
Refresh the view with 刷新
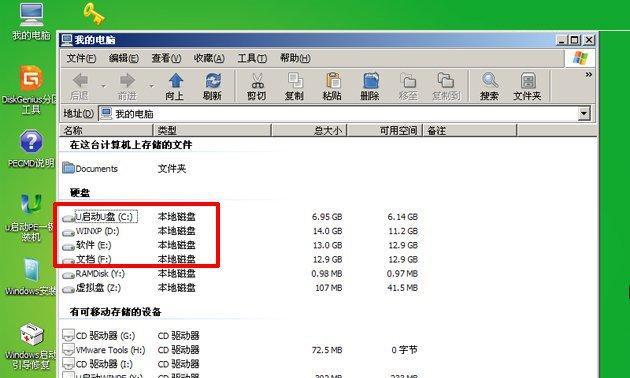213,86
